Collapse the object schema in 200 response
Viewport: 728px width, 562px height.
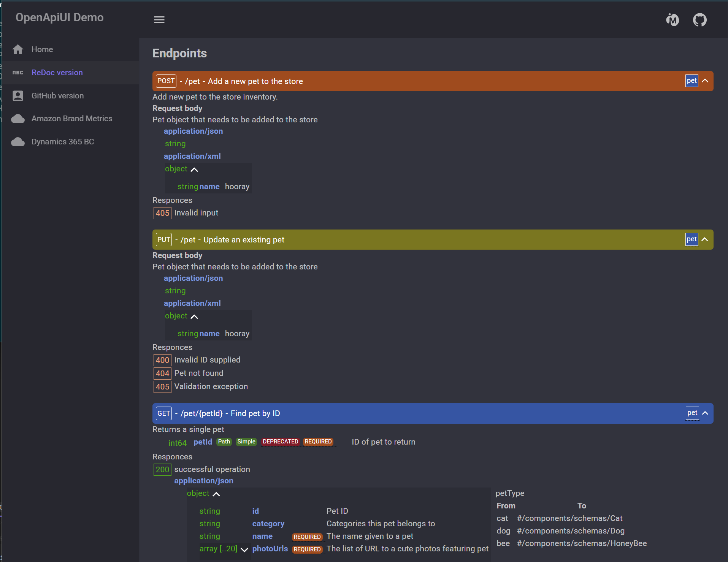pos(216,494)
